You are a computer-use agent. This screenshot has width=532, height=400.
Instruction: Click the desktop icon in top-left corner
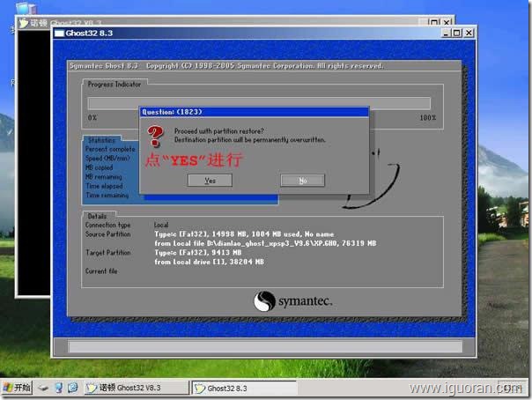coord(11,9)
